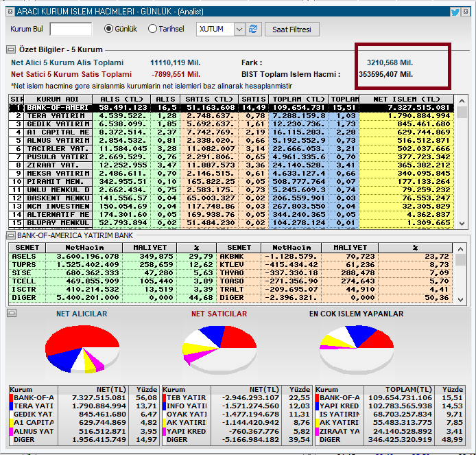
Task: Select the TACIRLER YAT. row
Action: pyautogui.click(x=231, y=148)
